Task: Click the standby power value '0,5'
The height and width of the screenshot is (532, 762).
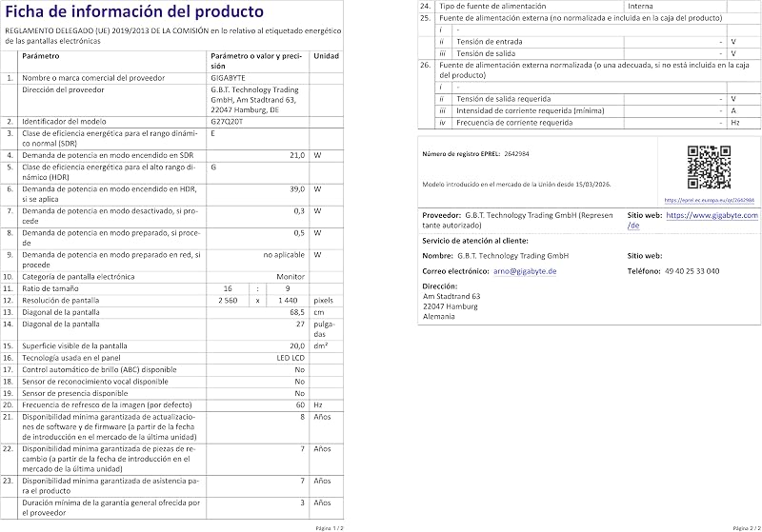Action: 299,233
